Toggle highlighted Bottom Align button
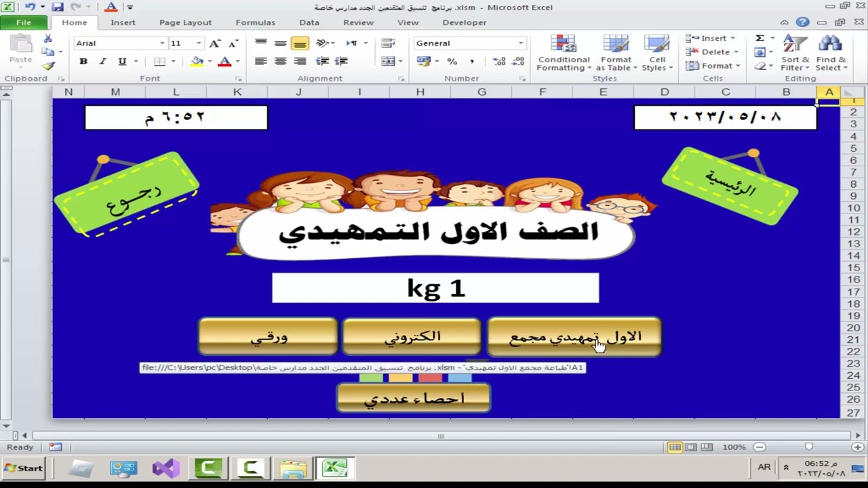 coord(300,43)
